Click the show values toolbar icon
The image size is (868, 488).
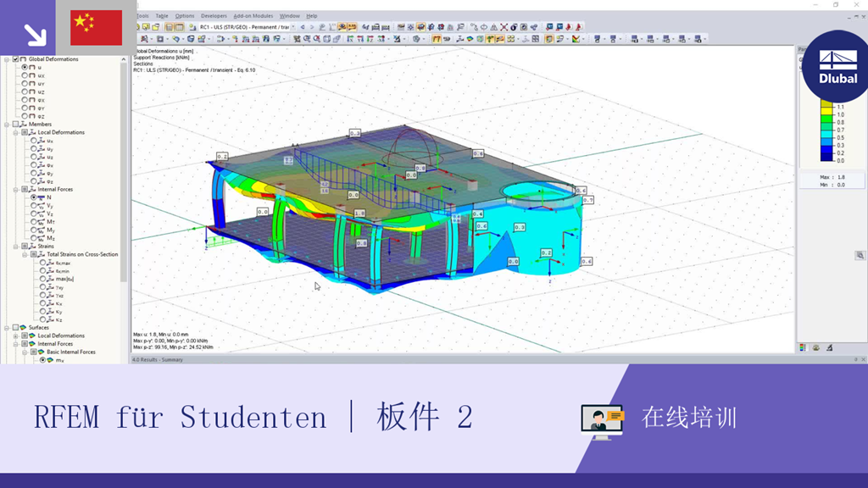pyautogui.click(x=352, y=27)
